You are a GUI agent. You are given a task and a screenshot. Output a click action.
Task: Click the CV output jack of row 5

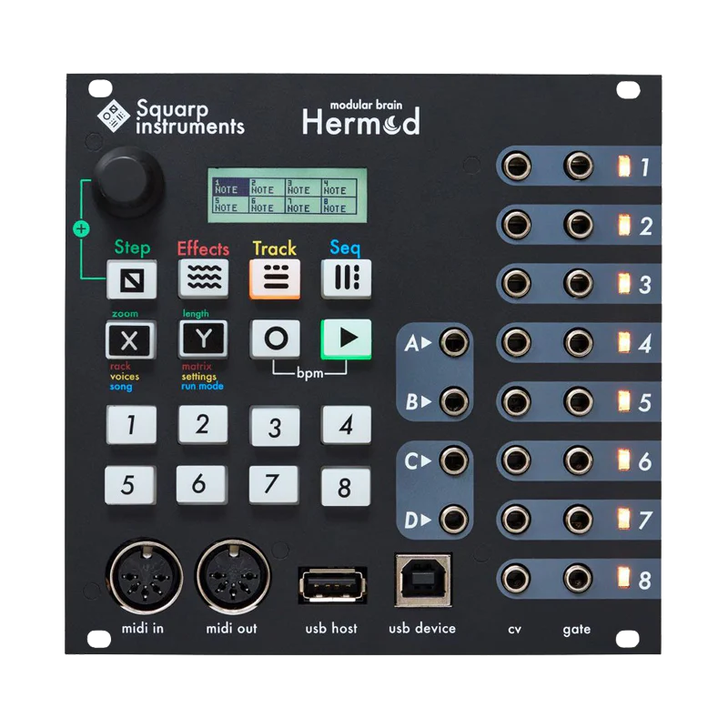517,400
